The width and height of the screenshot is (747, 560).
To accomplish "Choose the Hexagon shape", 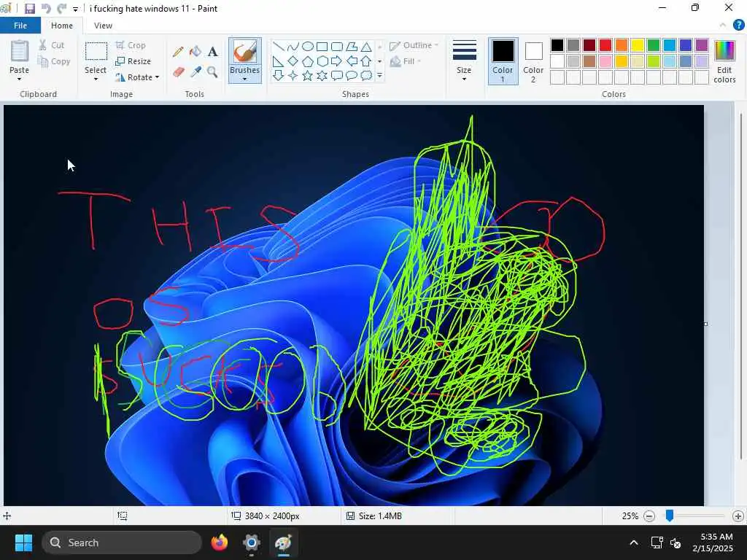I will pyautogui.click(x=322, y=61).
